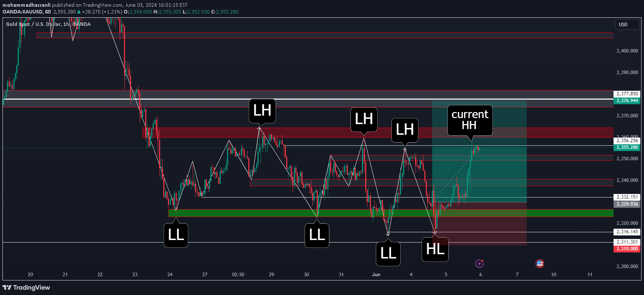Click the OANDA:XAUUSD symbol text

(x=23, y=12)
